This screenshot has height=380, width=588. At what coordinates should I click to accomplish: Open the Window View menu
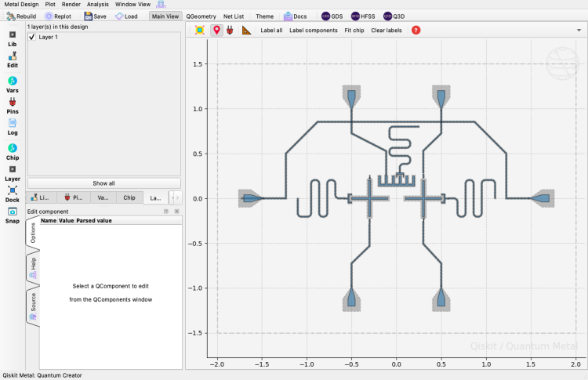132,4
